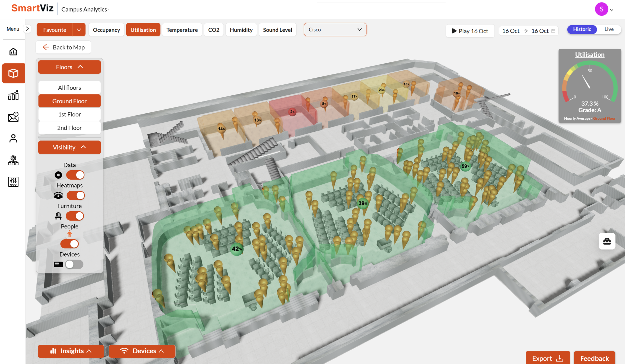Click the automation workflow gear icon
The width and height of the screenshot is (625, 364).
pyautogui.click(x=13, y=160)
